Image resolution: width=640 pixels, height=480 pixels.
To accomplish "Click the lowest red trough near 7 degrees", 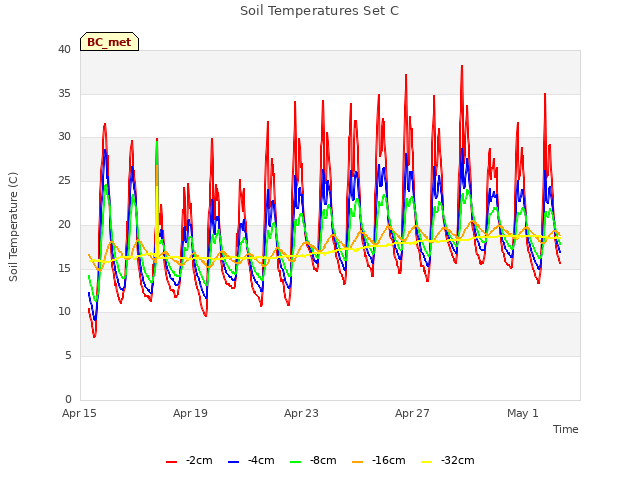I will (x=94, y=336).
